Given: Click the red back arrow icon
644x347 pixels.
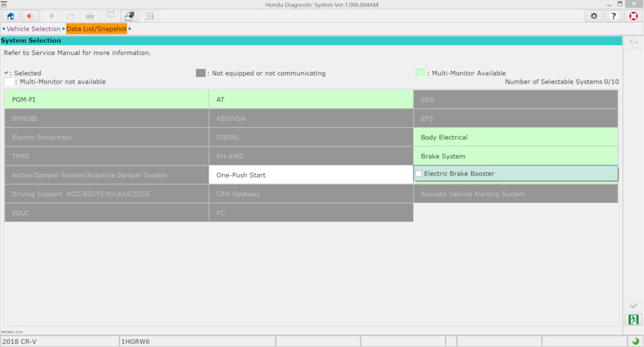Looking at the screenshot, I should tap(30, 16).
